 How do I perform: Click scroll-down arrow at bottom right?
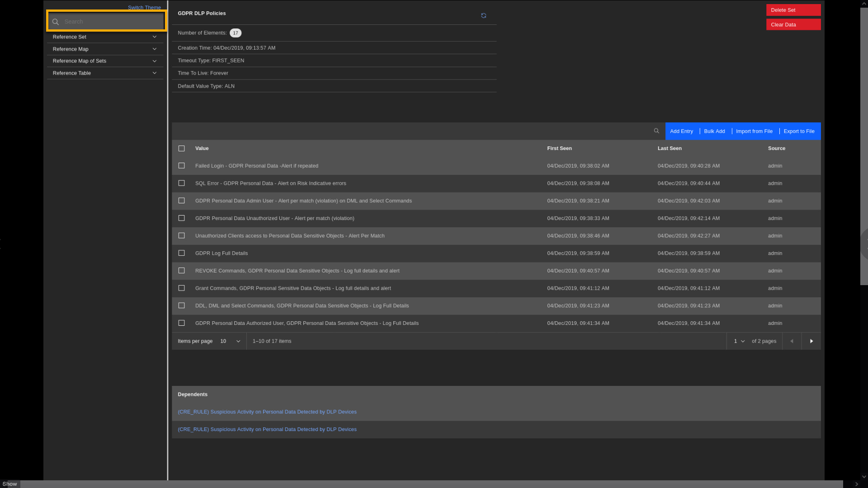(x=864, y=476)
